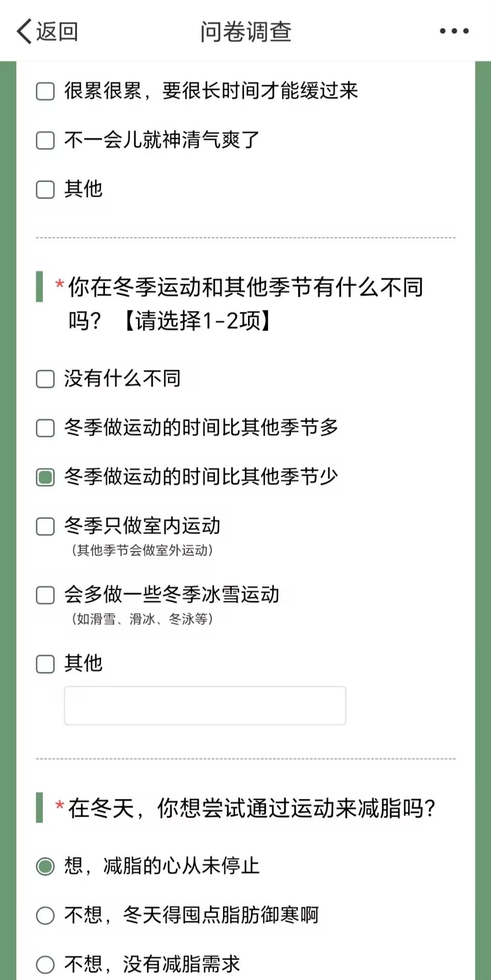Click the 其他 text input field
Screen dimensions: 491x980
pos(205,705)
